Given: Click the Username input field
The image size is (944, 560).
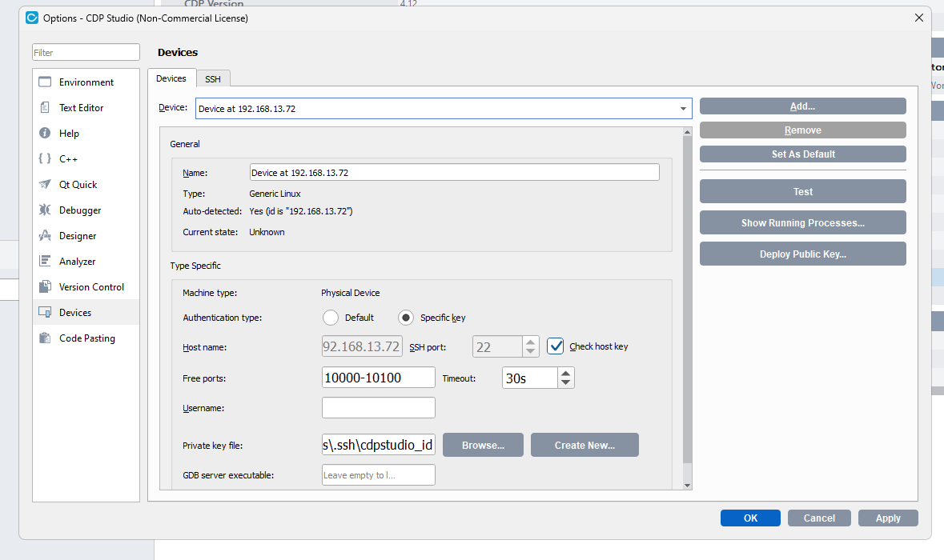Looking at the screenshot, I should pos(378,408).
